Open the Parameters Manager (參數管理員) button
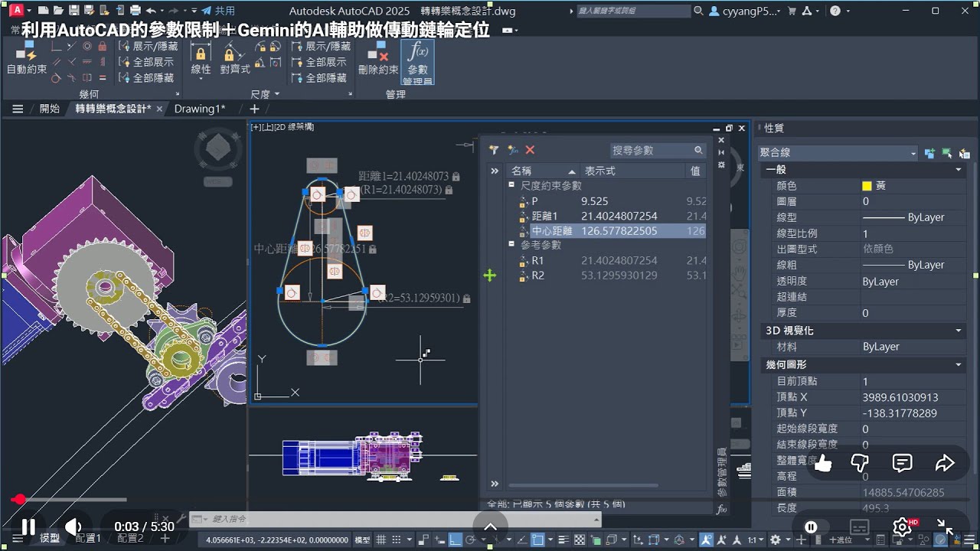Image resolution: width=980 pixels, height=551 pixels. (417, 61)
